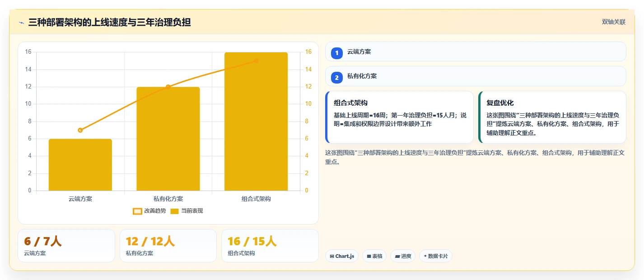644x280 pixels.
Task: Click the 16 tick on right axis
Action: [308, 52]
